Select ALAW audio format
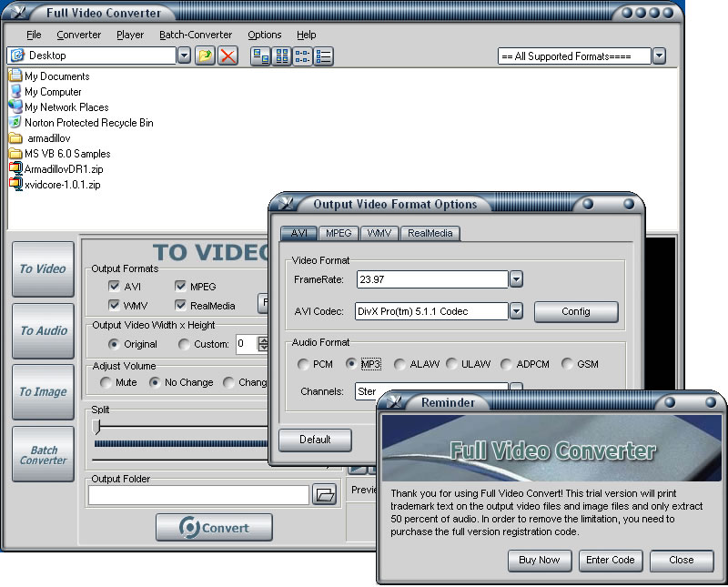Screen dimensions: 728x587 click(399, 364)
